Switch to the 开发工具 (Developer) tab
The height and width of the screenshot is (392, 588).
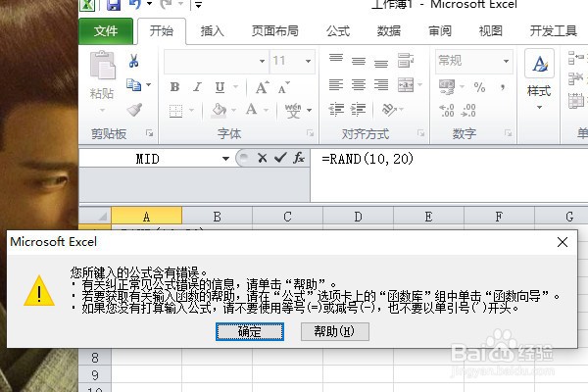[553, 30]
